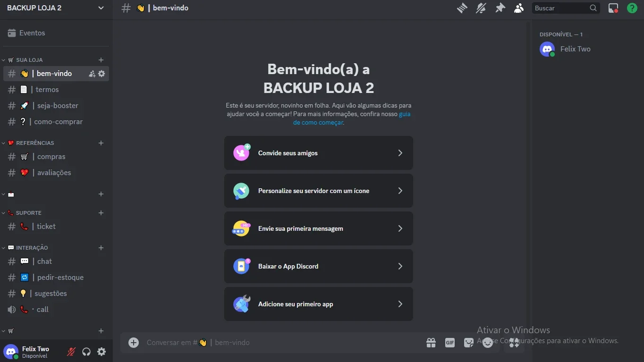Image resolution: width=644 pixels, height=362 pixels.
Task: Open the apps launcher icon in message bar
Action: click(514, 343)
